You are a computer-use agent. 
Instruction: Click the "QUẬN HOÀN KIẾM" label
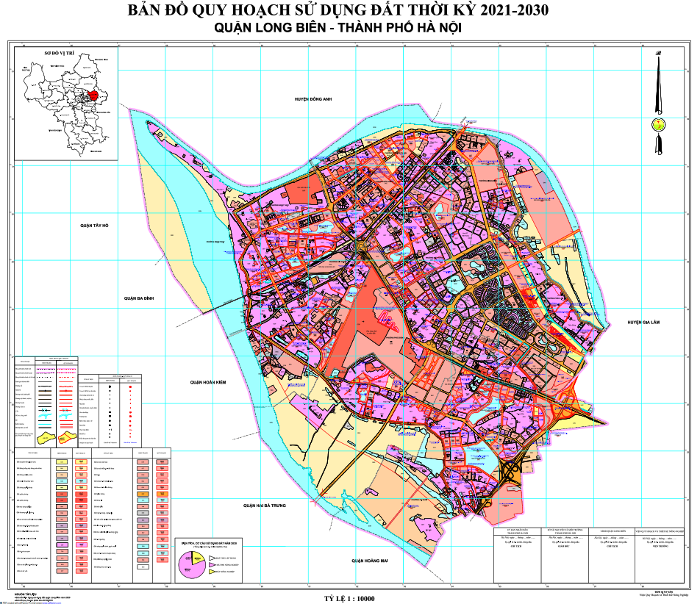pos(208,382)
